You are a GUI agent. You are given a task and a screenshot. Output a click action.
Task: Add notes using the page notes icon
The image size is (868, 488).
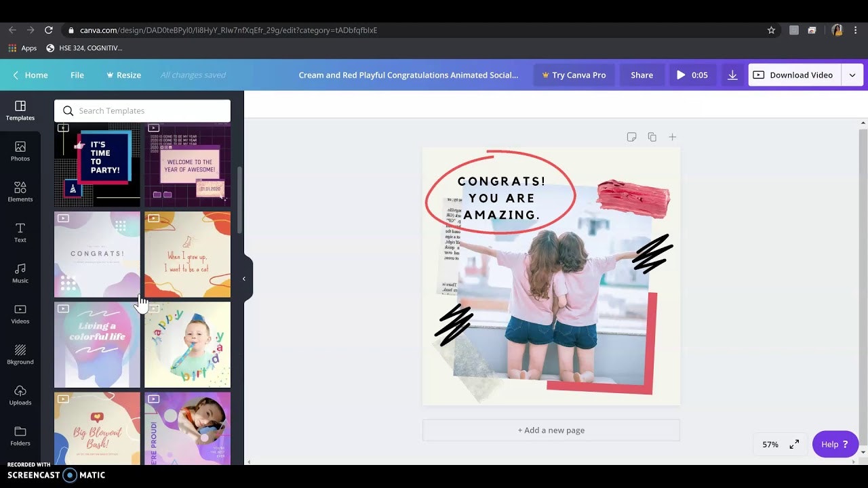pyautogui.click(x=631, y=137)
